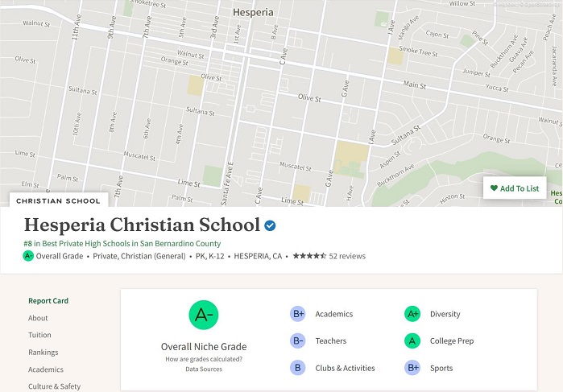Image resolution: width=563 pixels, height=392 pixels.
Task: Click the College Prep label
Action: coord(452,340)
